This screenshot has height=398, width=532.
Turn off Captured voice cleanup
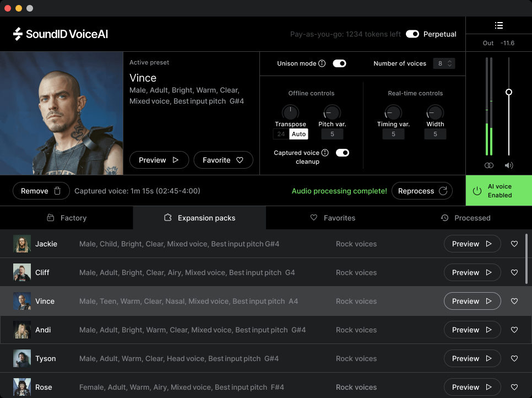[343, 153]
